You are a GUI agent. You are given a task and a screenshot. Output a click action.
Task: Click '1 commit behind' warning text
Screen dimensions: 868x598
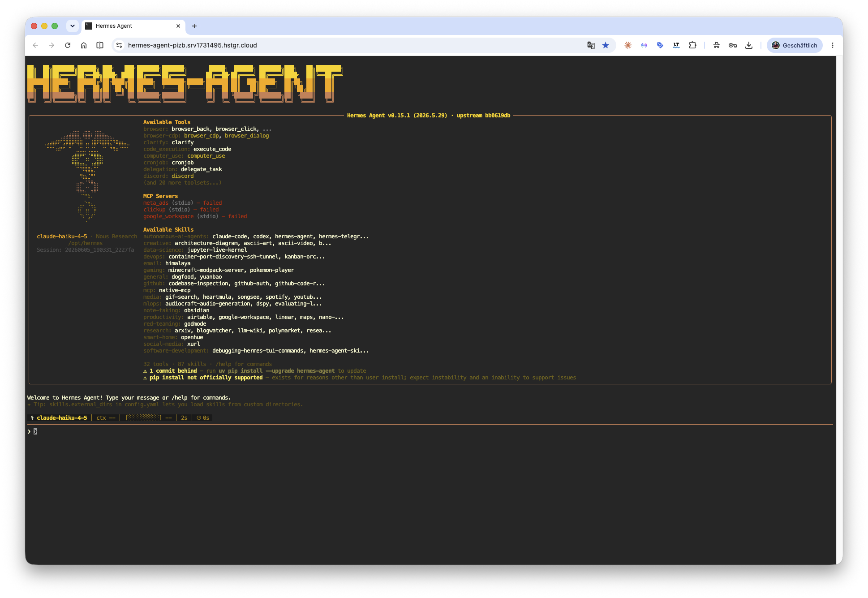point(173,371)
